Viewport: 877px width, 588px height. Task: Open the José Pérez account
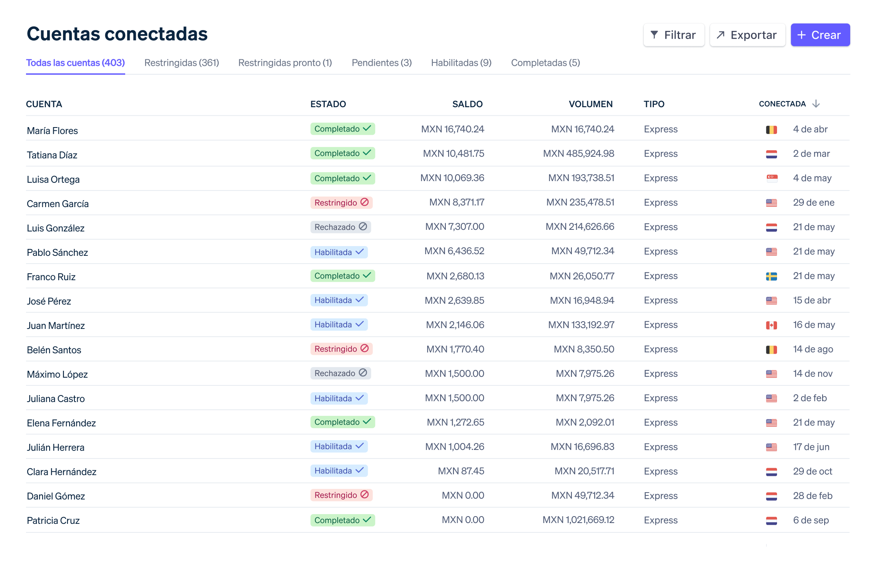49,301
